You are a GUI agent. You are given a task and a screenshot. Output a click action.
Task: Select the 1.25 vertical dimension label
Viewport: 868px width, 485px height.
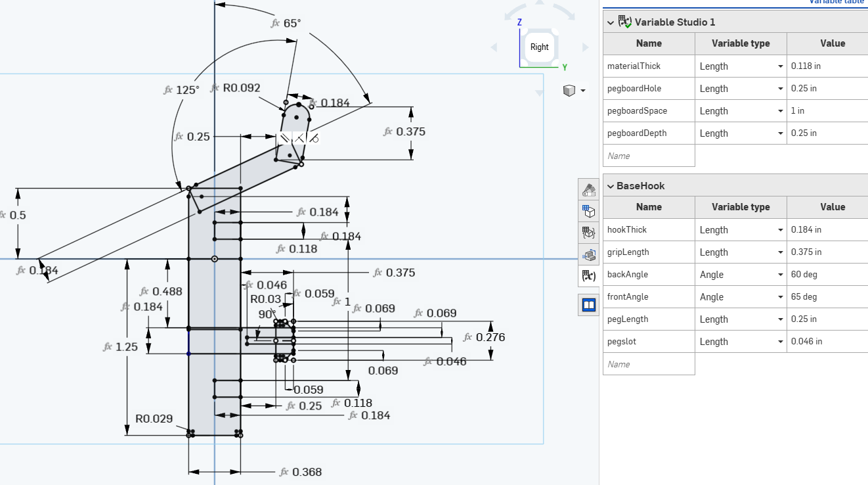(x=126, y=347)
